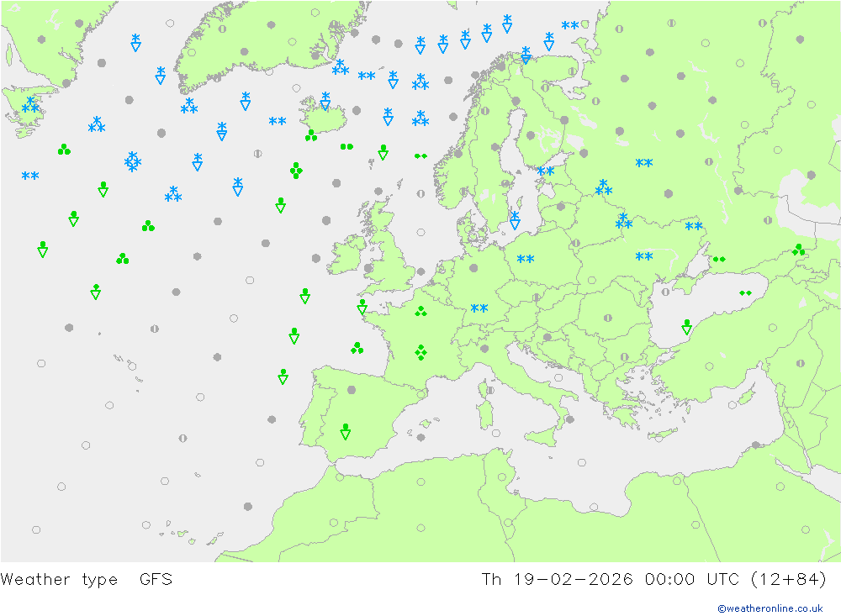The image size is (841, 616).
Task: Select the green two-dot symbol near Sea of Azov
Action: click(x=719, y=260)
